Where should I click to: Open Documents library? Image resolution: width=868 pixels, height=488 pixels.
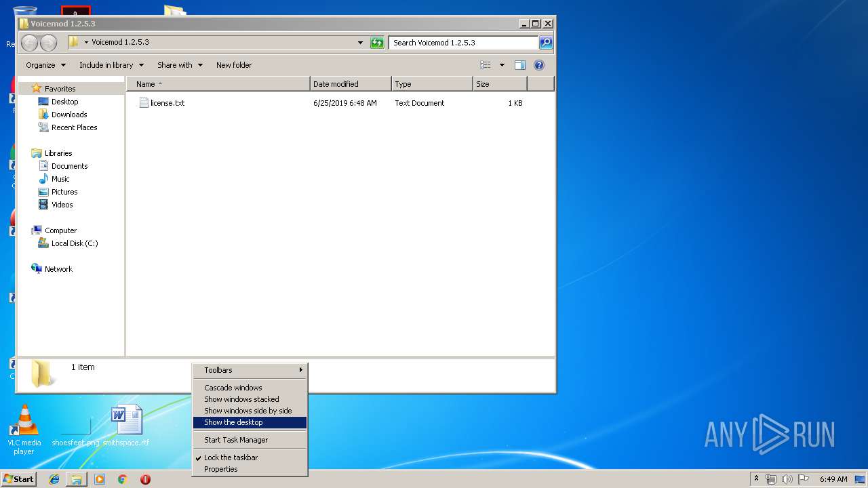pyautogui.click(x=69, y=166)
